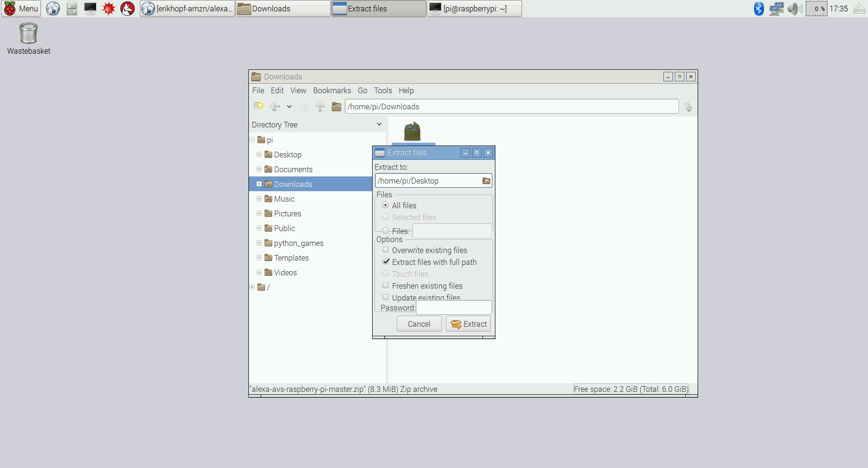The height and width of the screenshot is (468, 868).
Task: Open the View menu
Action: [x=298, y=90]
